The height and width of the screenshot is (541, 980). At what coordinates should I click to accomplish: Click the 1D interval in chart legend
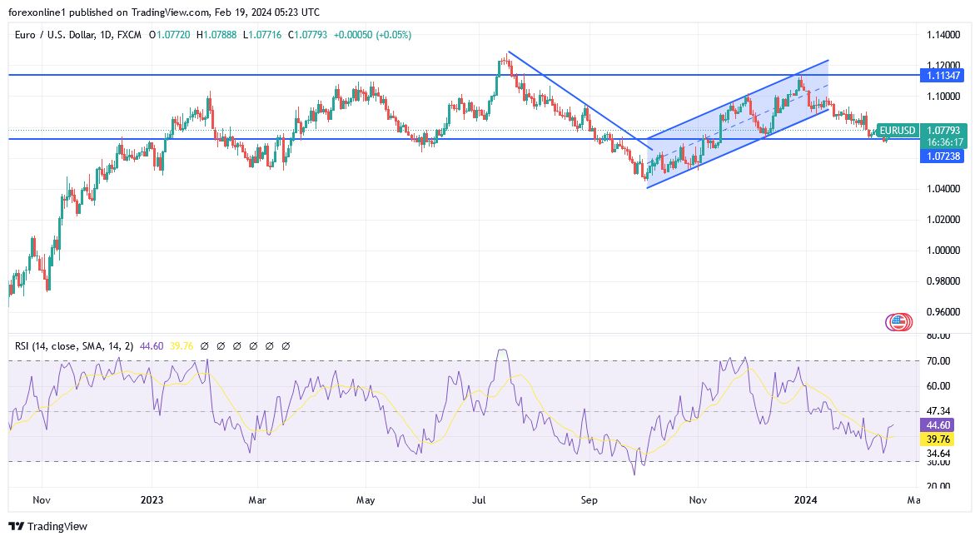[105, 35]
